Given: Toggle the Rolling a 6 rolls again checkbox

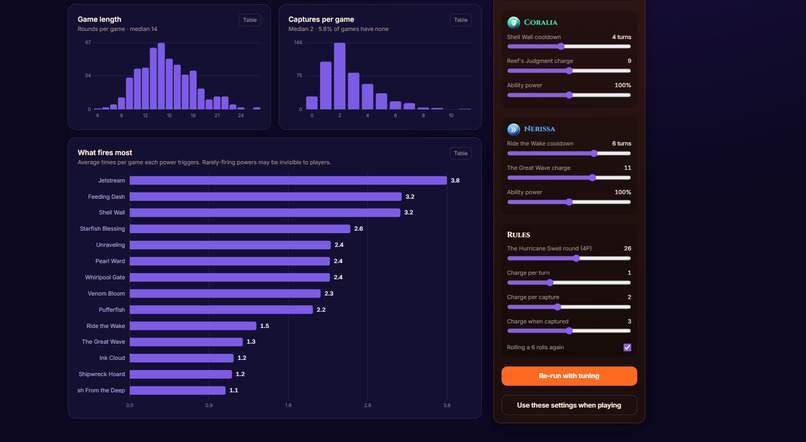Looking at the screenshot, I should 627,347.
